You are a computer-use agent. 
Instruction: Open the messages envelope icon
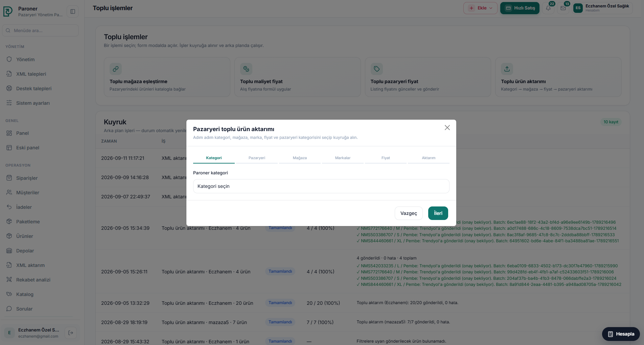point(563,8)
